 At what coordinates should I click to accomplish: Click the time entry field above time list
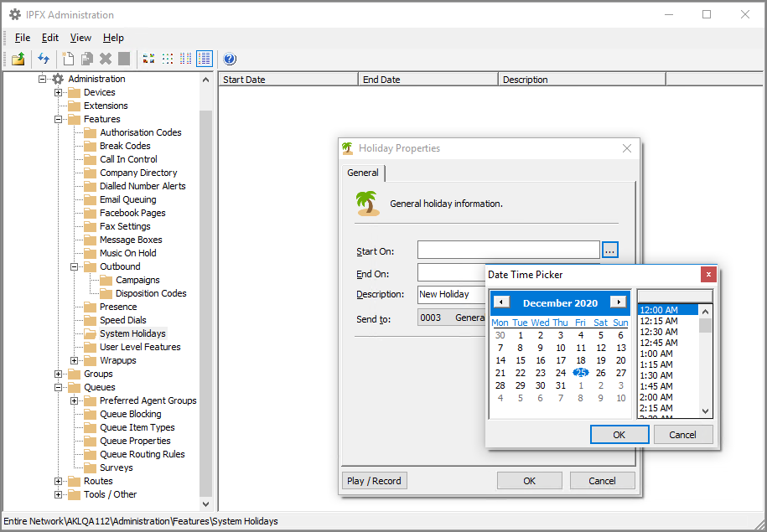[675, 296]
